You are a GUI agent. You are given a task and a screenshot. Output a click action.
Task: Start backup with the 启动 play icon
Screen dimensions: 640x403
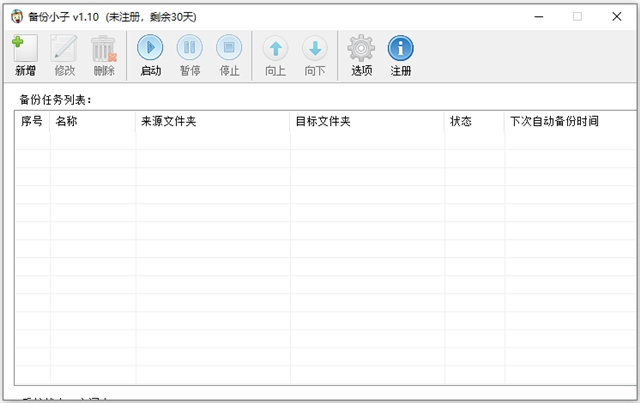[x=150, y=47]
